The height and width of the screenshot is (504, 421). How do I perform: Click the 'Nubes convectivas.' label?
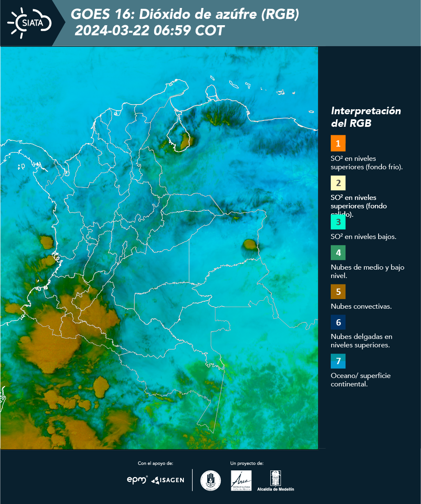click(361, 306)
